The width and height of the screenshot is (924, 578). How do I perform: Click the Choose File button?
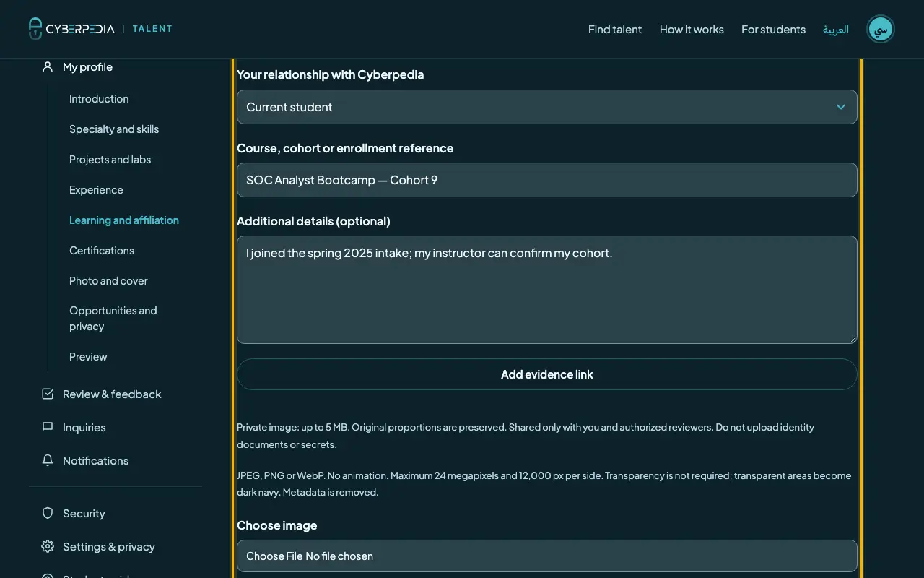[x=274, y=556]
